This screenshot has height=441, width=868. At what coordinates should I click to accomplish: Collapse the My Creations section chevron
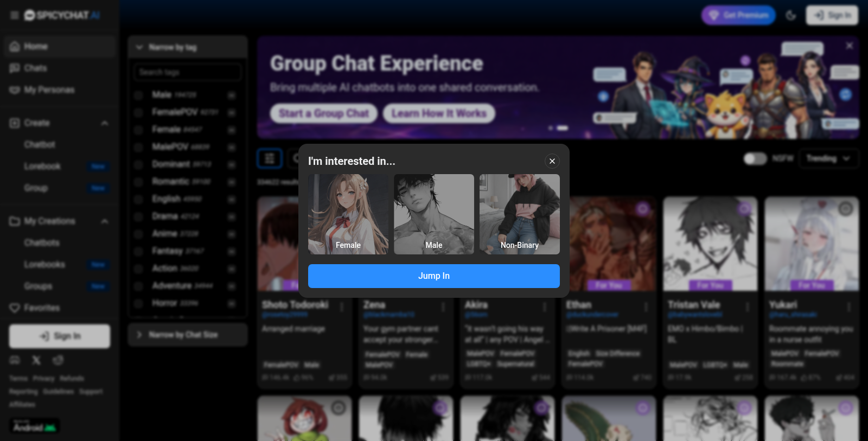pyautogui.click(x=105, y=221)
